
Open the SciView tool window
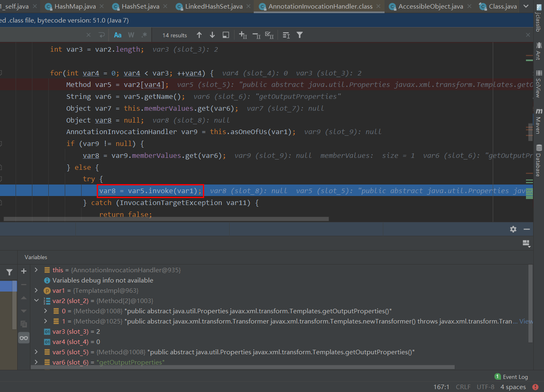point(539,84)
